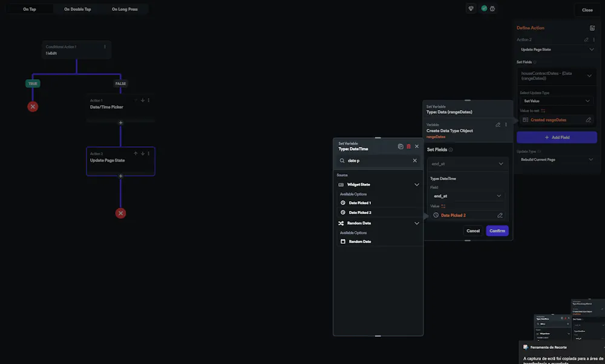This screenshot has height=364, width=605.
Task: Move Update Page State action up
Action: [x=136, y=154]
